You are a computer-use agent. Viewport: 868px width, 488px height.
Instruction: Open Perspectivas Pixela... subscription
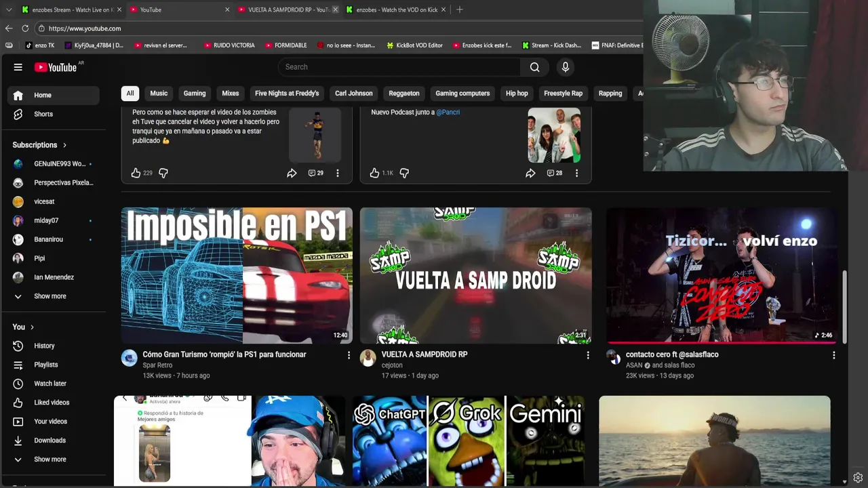click(x=53, y=183)
